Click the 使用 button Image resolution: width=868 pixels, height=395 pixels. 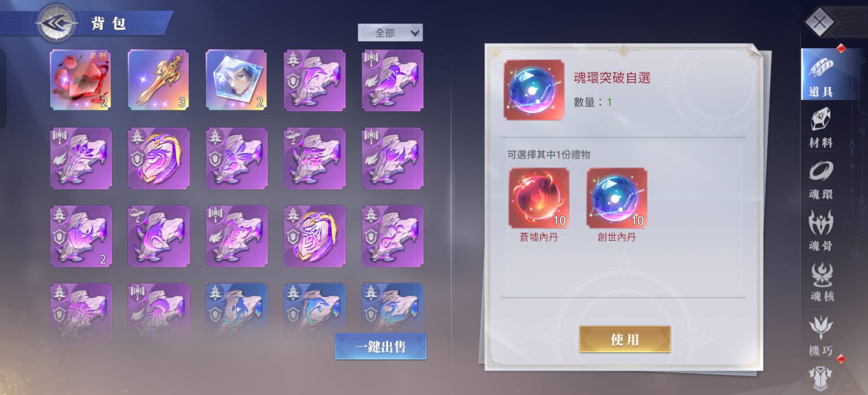(625, 339)
